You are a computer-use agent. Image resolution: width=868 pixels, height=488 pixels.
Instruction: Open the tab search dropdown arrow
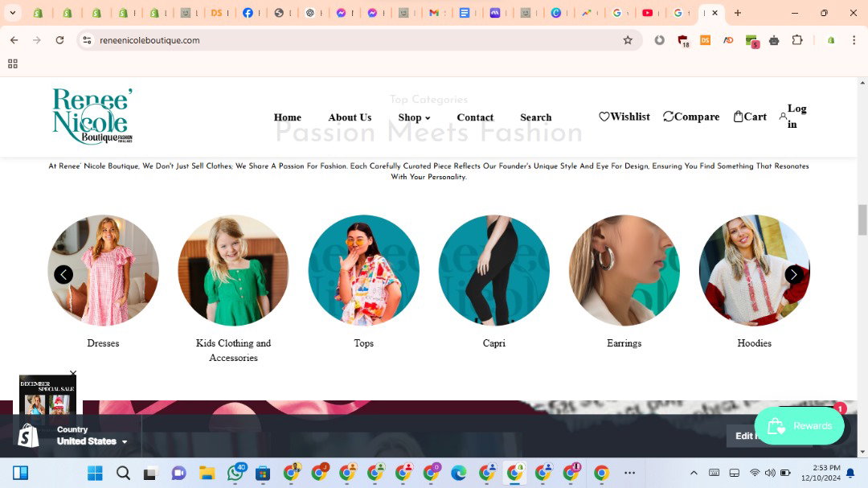click(x=12, y=13)
